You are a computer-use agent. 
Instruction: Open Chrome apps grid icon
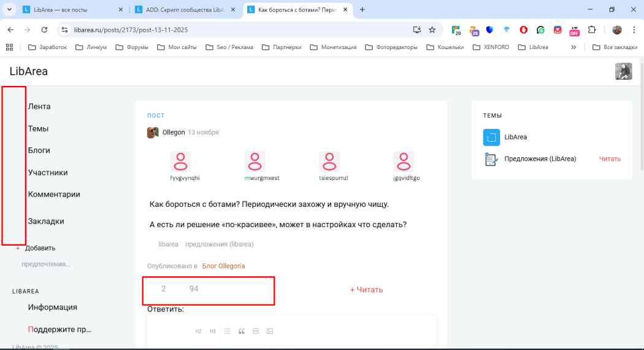(9, 47)
